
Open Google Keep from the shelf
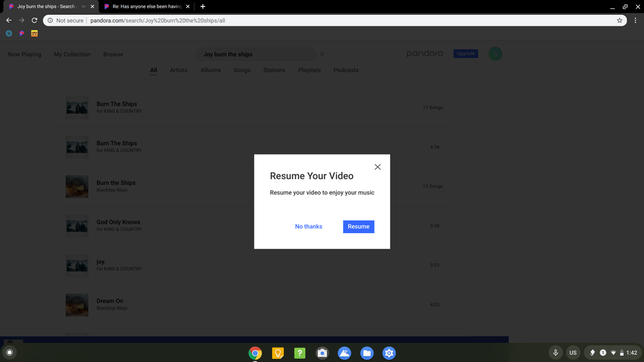278,353
